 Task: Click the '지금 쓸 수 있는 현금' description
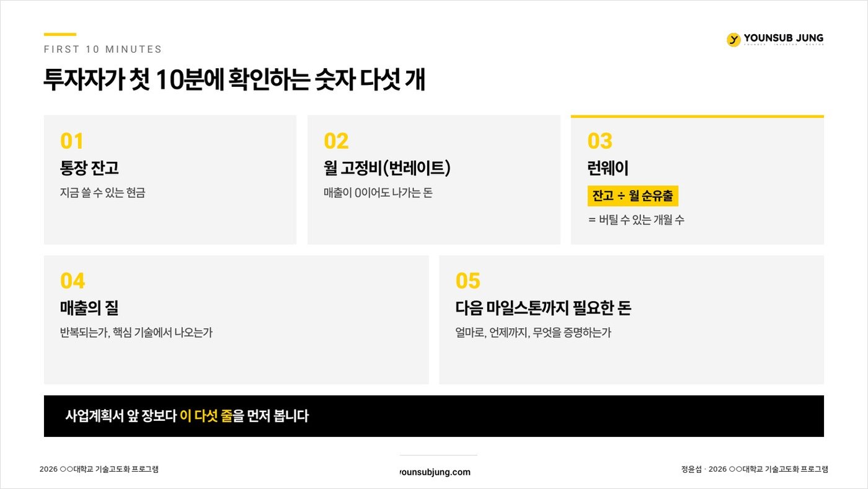[x=103, y=193]
